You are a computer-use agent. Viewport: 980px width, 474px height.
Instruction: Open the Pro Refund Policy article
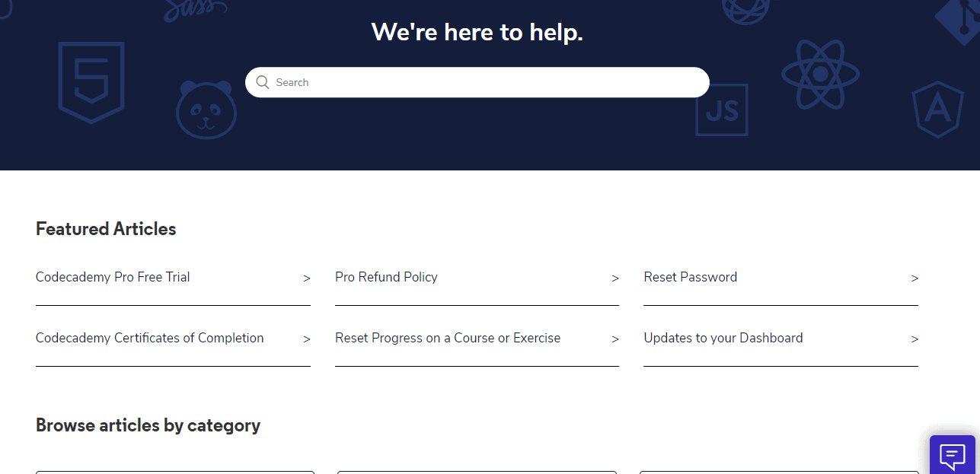click(x=386, y=277)
